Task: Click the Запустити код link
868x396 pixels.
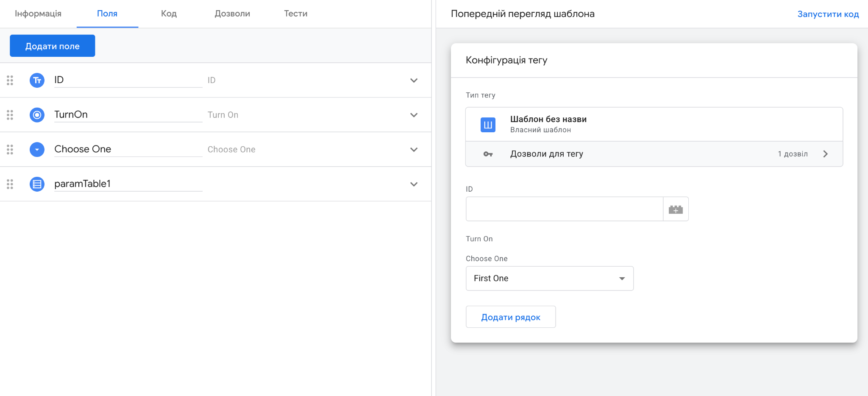Action: coord(828,14)
